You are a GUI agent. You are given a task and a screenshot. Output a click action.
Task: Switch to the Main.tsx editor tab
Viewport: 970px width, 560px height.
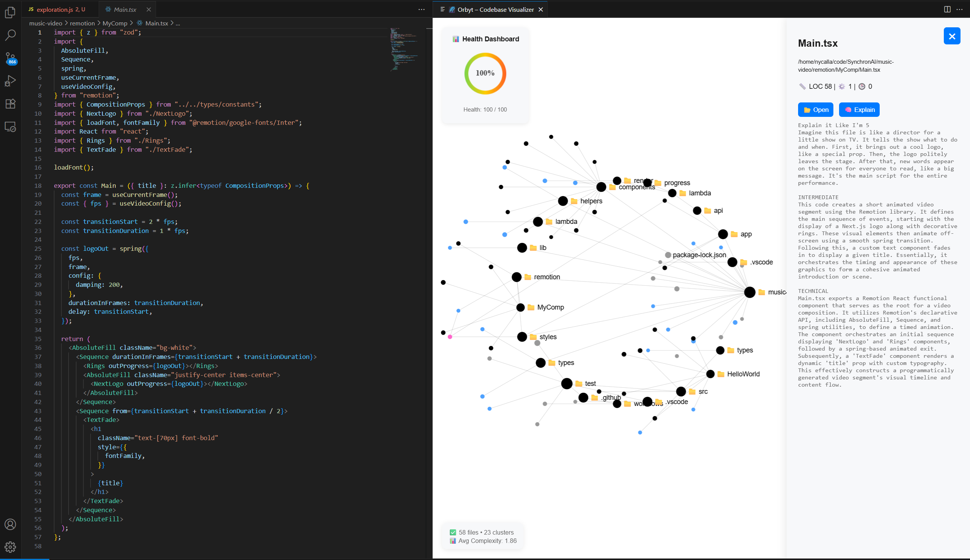pyautogui.click(x=124, y=9)
